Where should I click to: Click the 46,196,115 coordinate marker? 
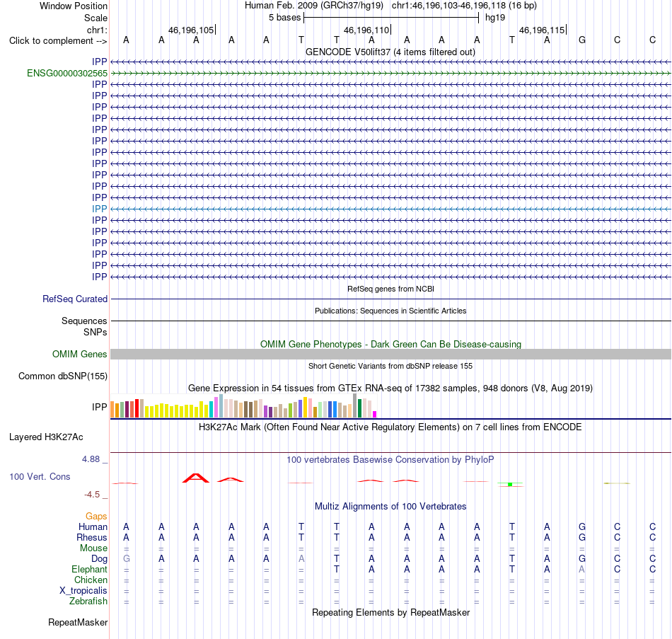(x=542, y=30)
